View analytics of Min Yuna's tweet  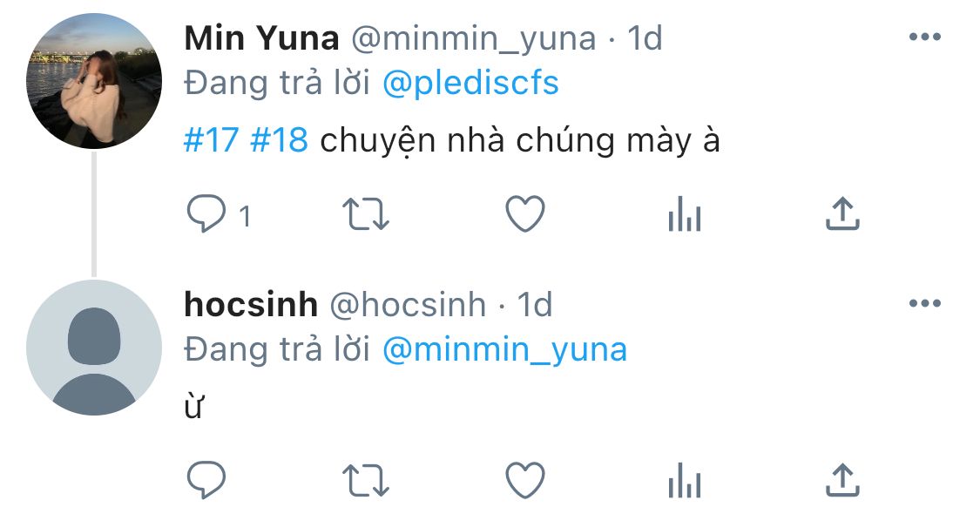[x=685, y=214]
